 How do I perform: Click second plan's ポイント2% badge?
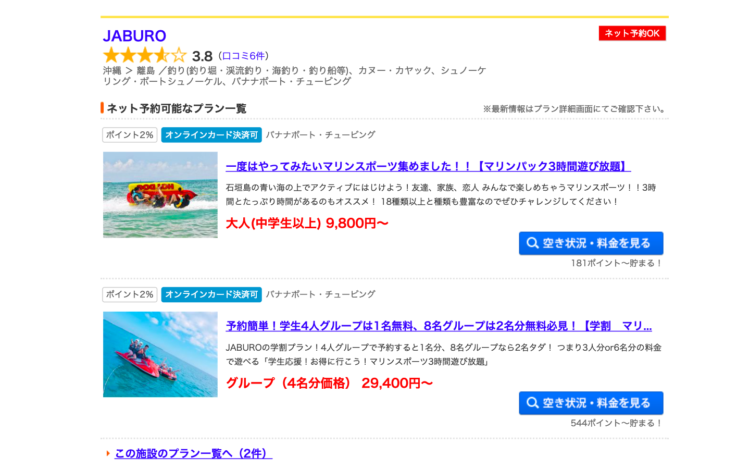pos(130,294)
